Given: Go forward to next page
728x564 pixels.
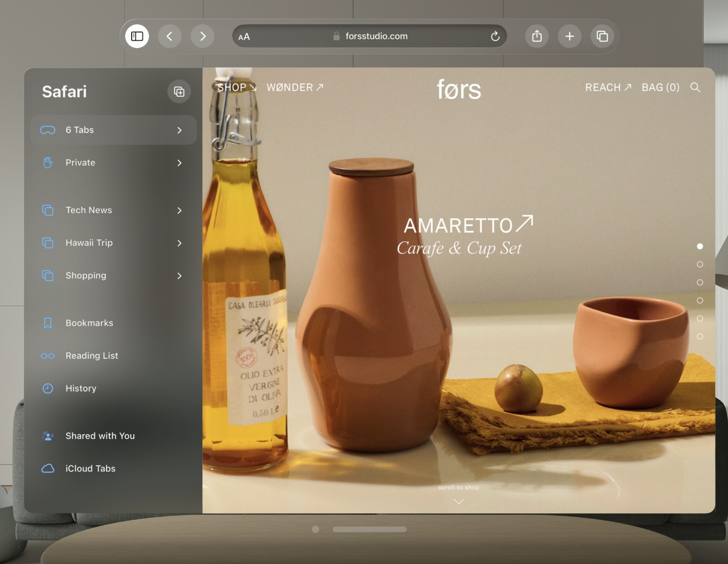Looking at the screenshot, I should click(202, 36).
